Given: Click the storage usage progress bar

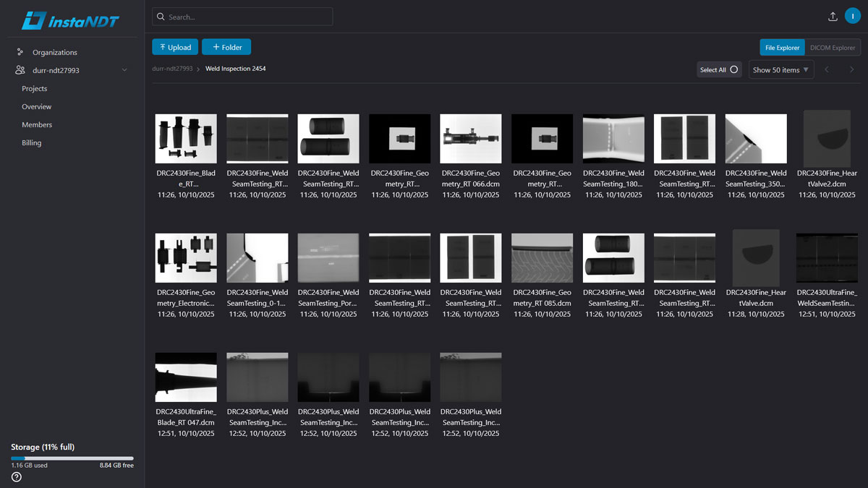Looking at the screenshot, I should (72, 458).
